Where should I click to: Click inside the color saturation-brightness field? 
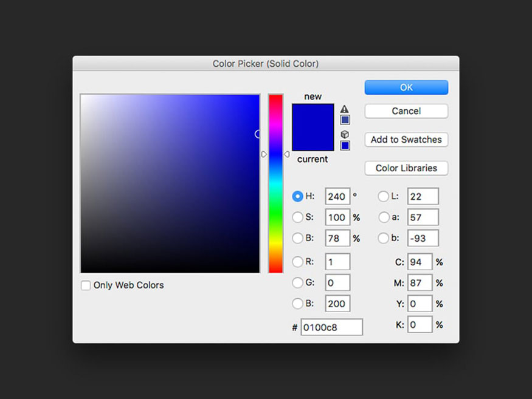click(x=170, y=183)
